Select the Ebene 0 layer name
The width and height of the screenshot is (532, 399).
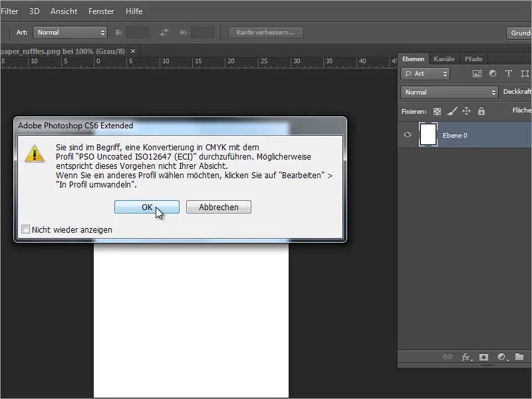[455, 136]
